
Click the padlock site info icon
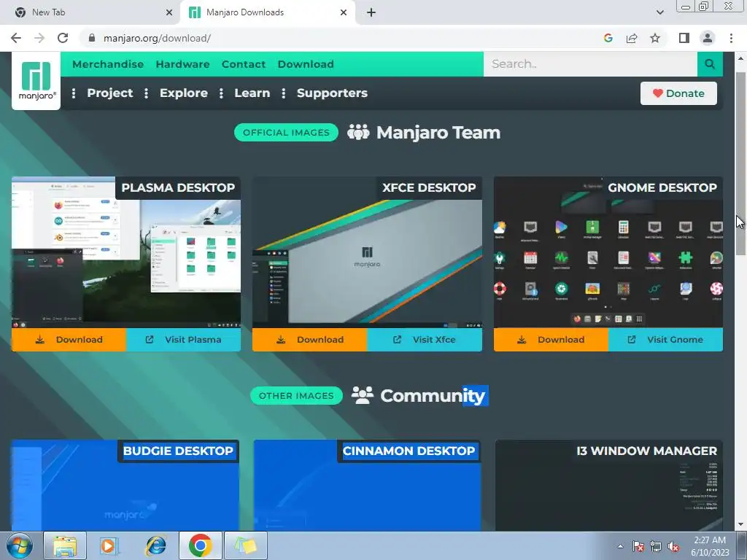pyautogui.click(x=92, y=38)
